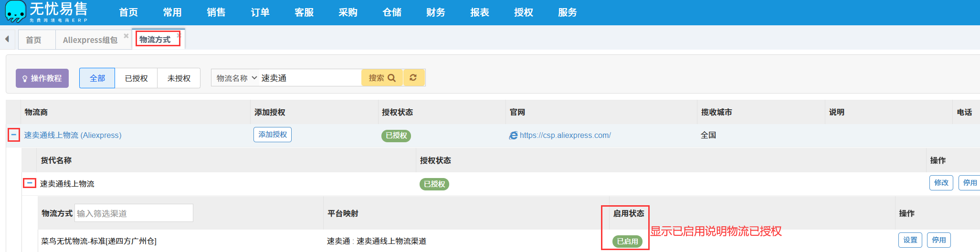Click the search field containing 速卖通
Image resolution: width=980 pixels, height=252 pixels.
click(310, 78)
